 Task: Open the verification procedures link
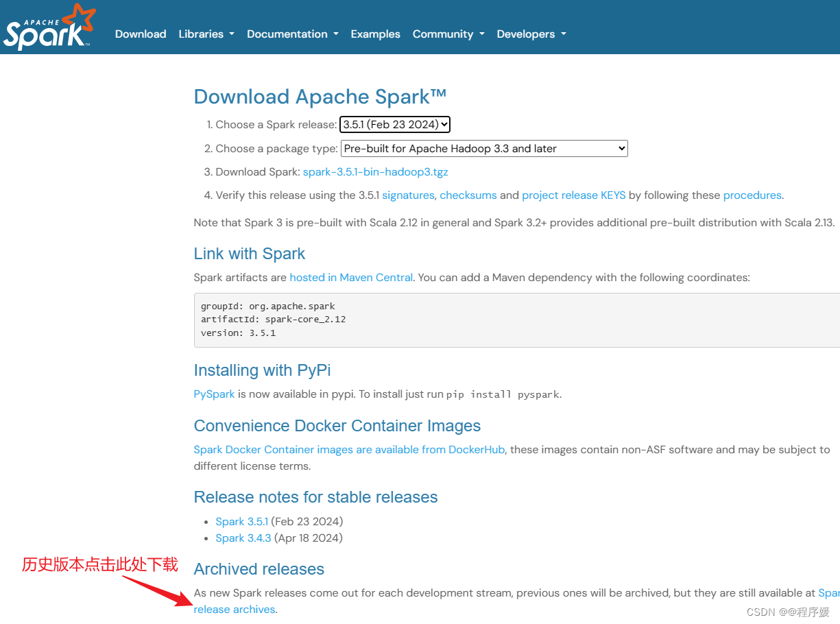[752, 195]
